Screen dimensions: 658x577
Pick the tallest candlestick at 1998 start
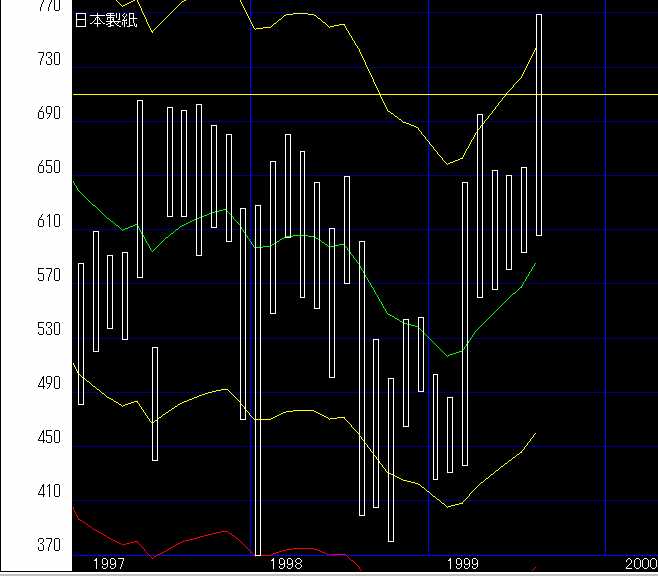pyautogui.click(x=257, y=380)
